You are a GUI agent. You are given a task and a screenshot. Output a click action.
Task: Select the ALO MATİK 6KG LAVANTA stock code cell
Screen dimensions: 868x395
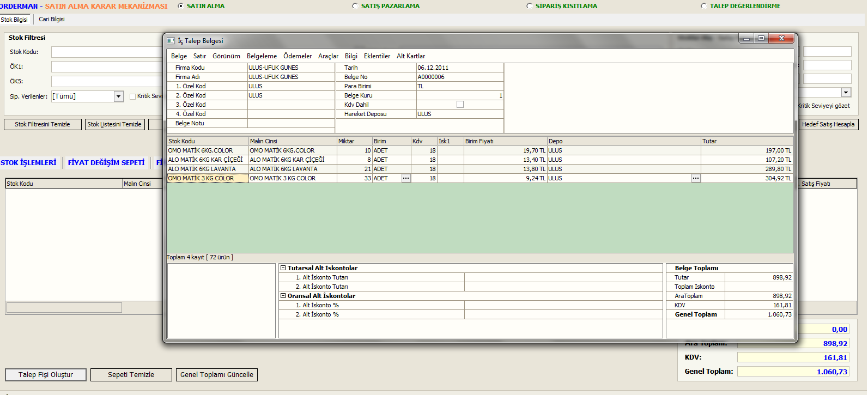208,169
